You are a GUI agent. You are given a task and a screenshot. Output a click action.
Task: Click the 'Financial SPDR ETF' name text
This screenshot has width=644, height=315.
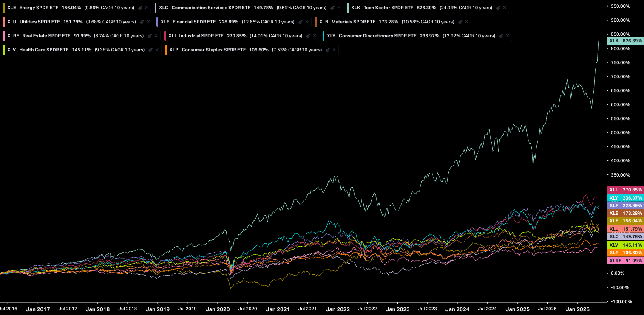pos(194,22)
